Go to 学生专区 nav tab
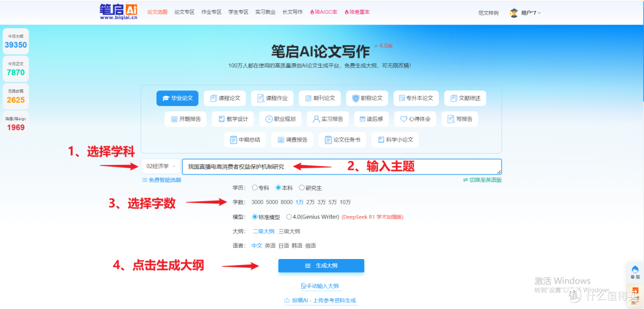Screen dimensions: 644x309 pyautogui.click(x=238, y=13)
